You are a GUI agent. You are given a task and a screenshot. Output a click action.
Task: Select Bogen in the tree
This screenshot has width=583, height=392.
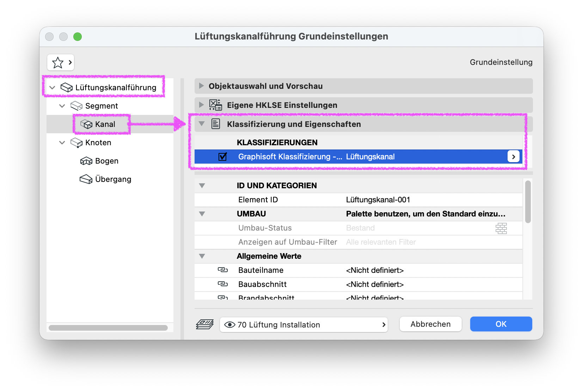coord(106,161)
